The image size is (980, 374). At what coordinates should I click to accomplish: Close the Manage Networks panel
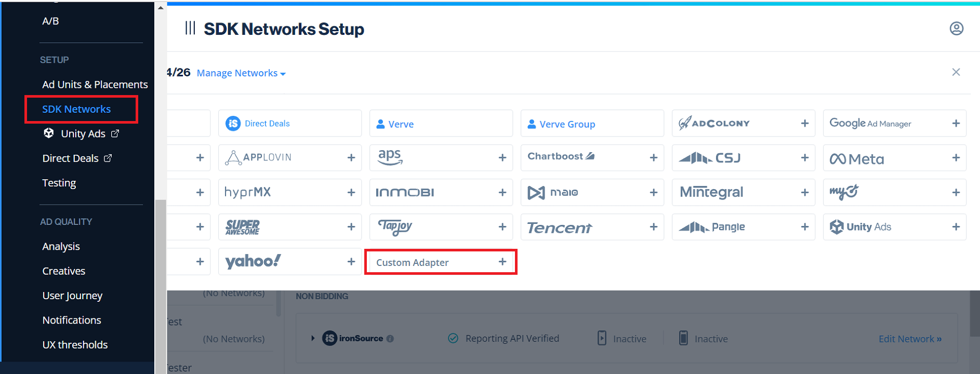point(956,72)
